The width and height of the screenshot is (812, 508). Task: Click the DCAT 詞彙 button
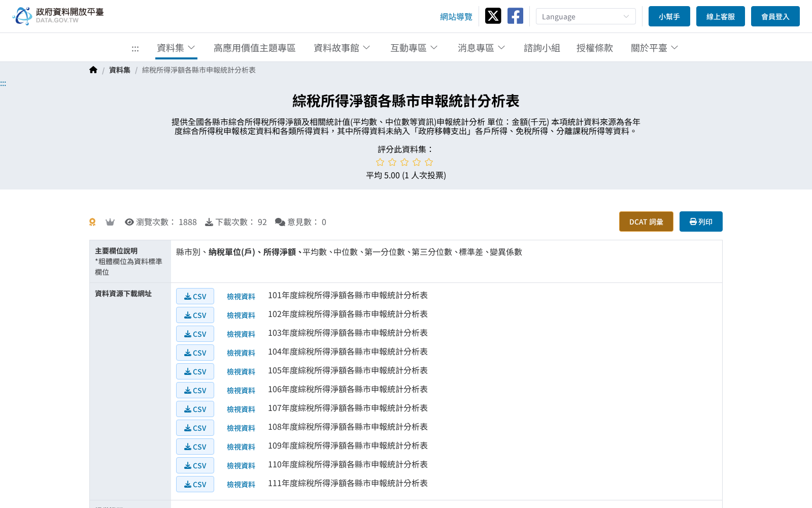646,221
